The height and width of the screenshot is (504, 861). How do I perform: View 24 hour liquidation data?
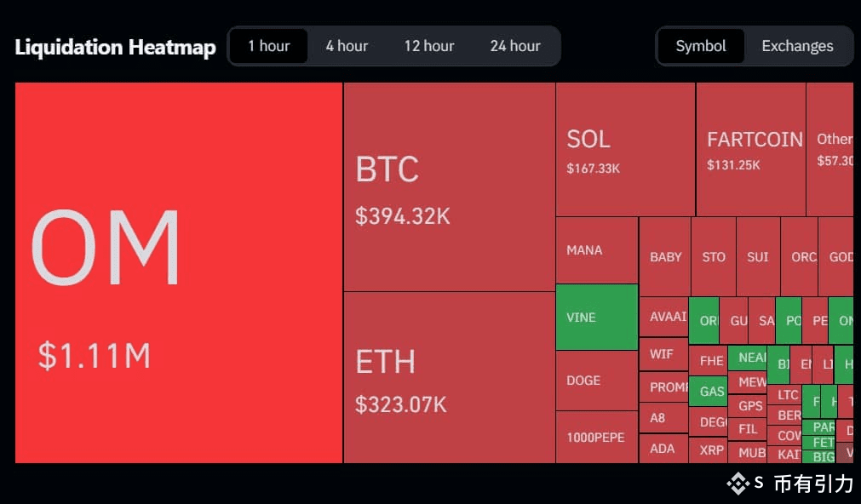click(515, 46)
